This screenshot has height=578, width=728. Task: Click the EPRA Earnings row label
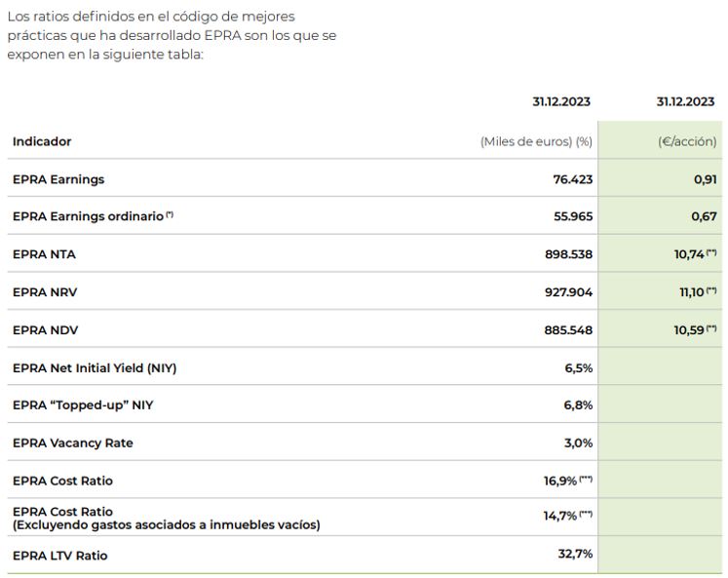tap(58, 179)
